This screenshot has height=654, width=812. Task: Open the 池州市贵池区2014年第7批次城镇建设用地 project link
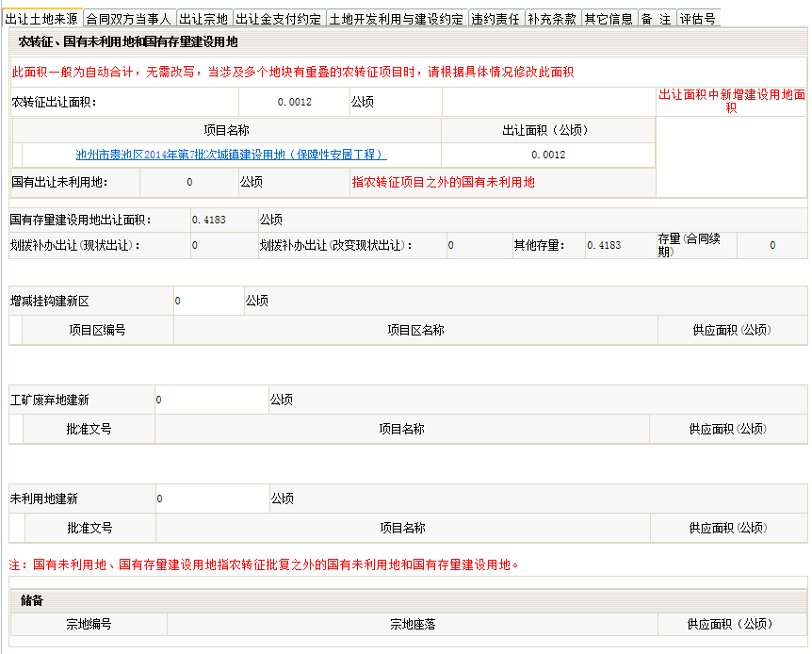tap(231, 155)
